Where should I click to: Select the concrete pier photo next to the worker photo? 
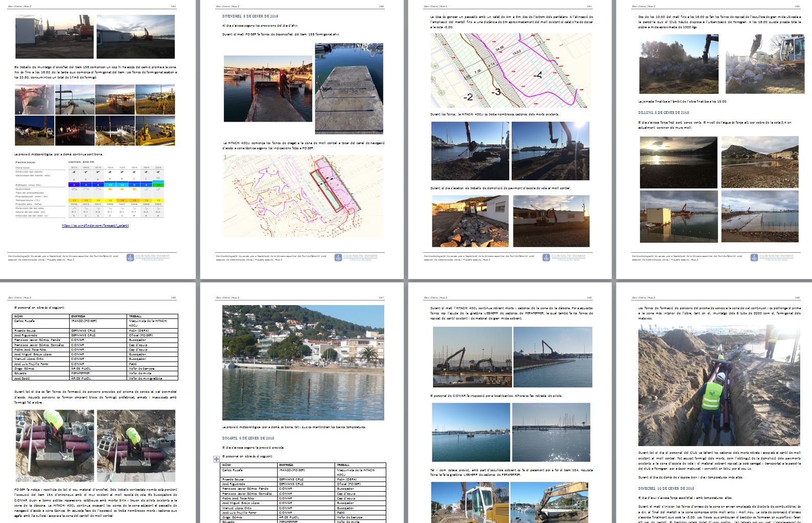pos(348,87)
